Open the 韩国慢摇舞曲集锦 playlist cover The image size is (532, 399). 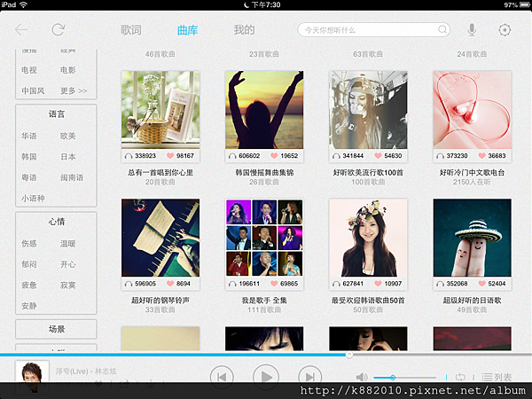pyautogui.click(x=264, y=110)
